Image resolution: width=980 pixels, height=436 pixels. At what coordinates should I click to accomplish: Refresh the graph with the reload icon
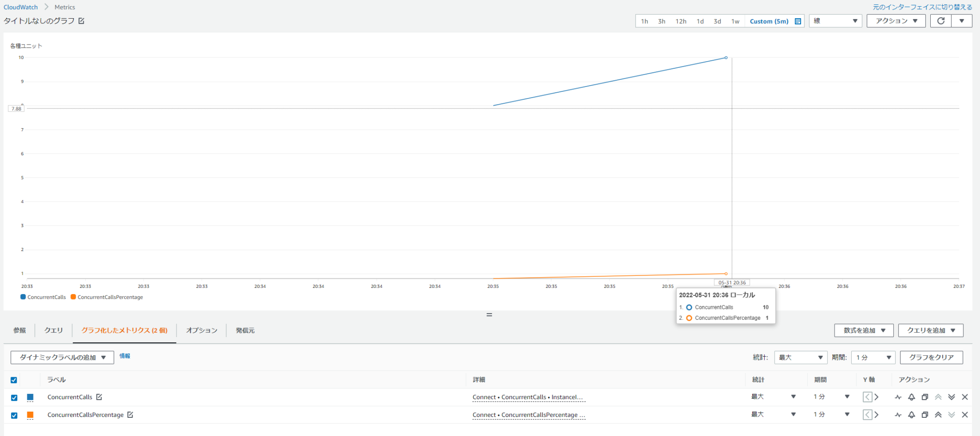(x=941, y=21)
